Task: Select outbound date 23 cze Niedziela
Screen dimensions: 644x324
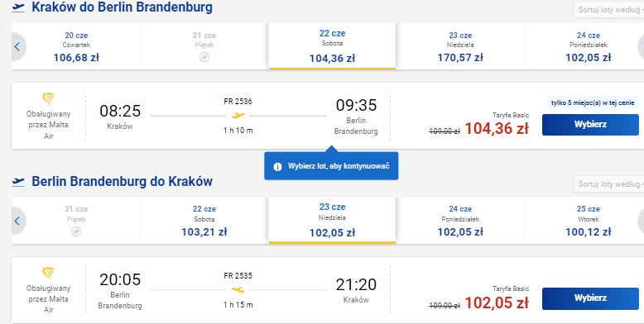Action: point(460,46)
